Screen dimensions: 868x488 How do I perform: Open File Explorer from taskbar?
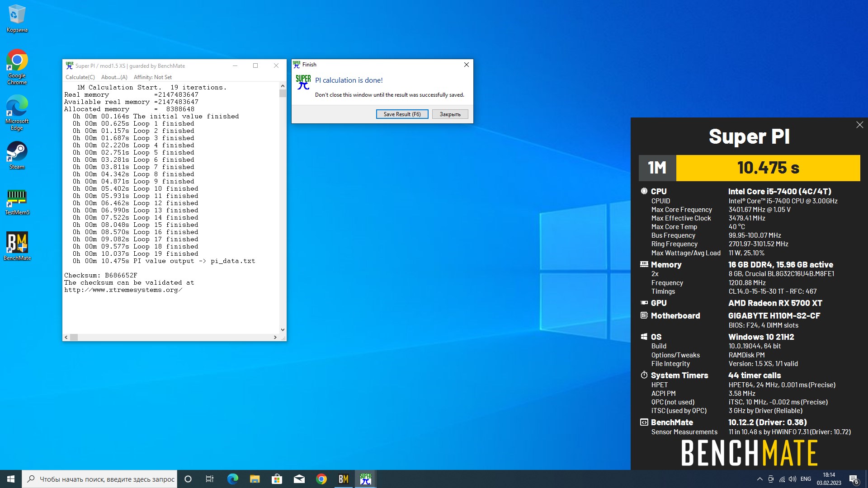click(255, 479)
